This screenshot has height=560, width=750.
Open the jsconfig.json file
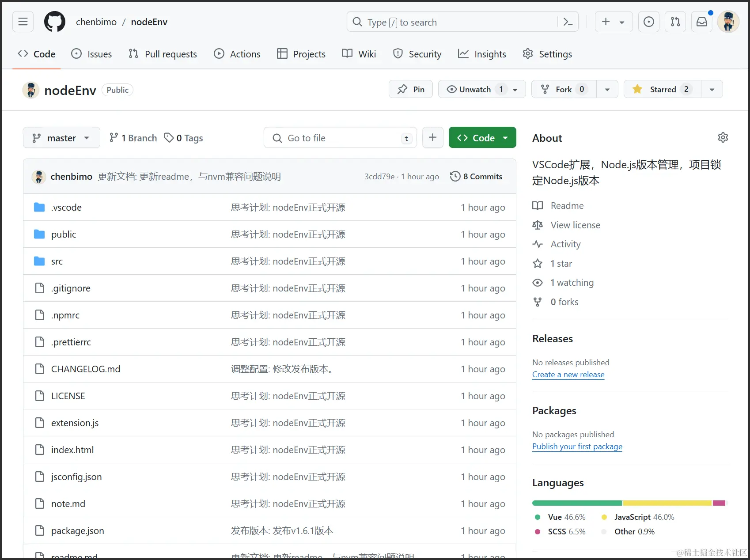click(x=76, y=477)
